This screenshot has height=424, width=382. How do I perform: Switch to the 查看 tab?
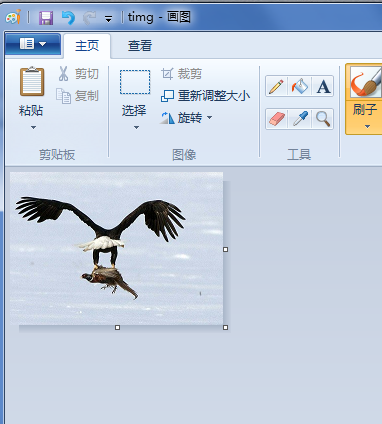click(140, 46)
